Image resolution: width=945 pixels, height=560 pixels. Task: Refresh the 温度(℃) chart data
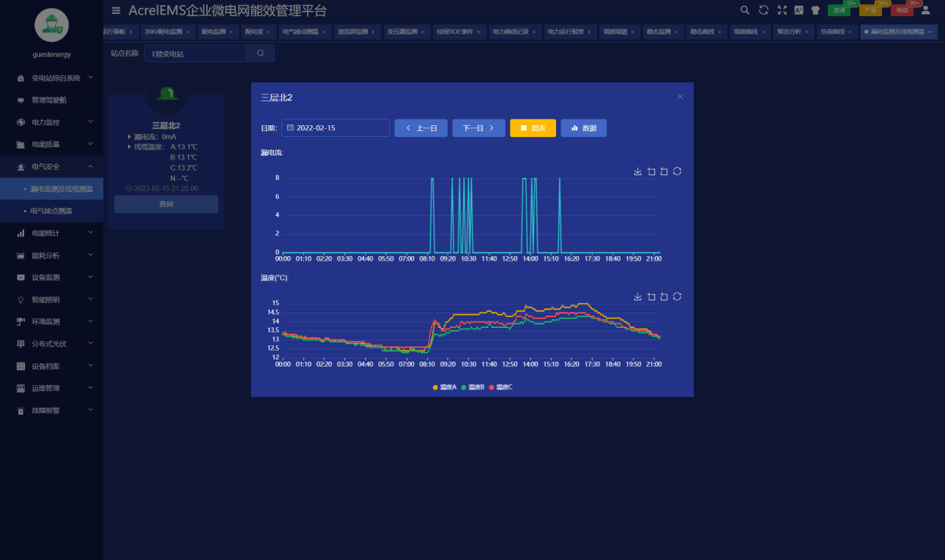(677, 296)
